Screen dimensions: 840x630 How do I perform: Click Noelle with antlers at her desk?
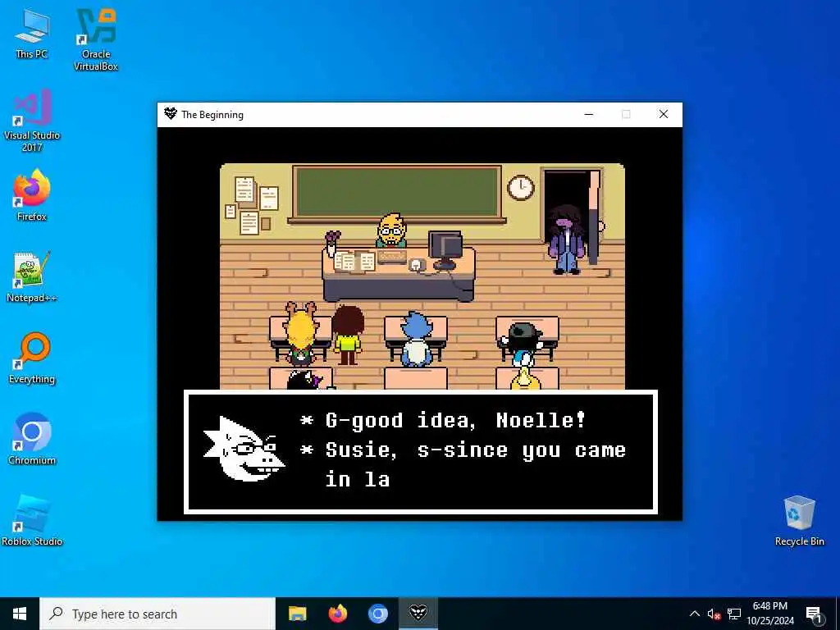(x=300, y=333)
